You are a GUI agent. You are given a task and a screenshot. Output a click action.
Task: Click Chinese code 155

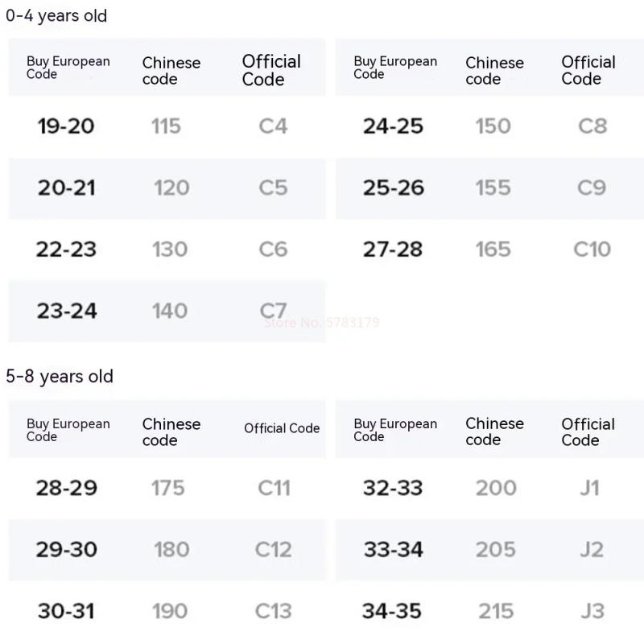pos(493,188)
